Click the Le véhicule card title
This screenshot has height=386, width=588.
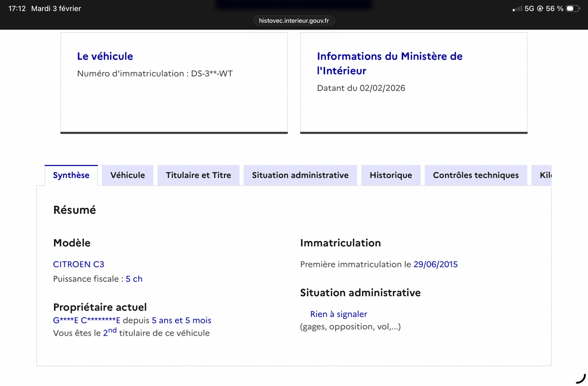coord(105,56)
